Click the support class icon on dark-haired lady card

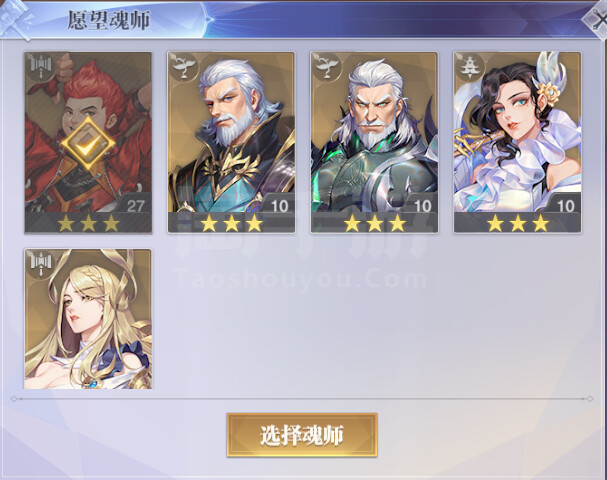tap(470, 67)
